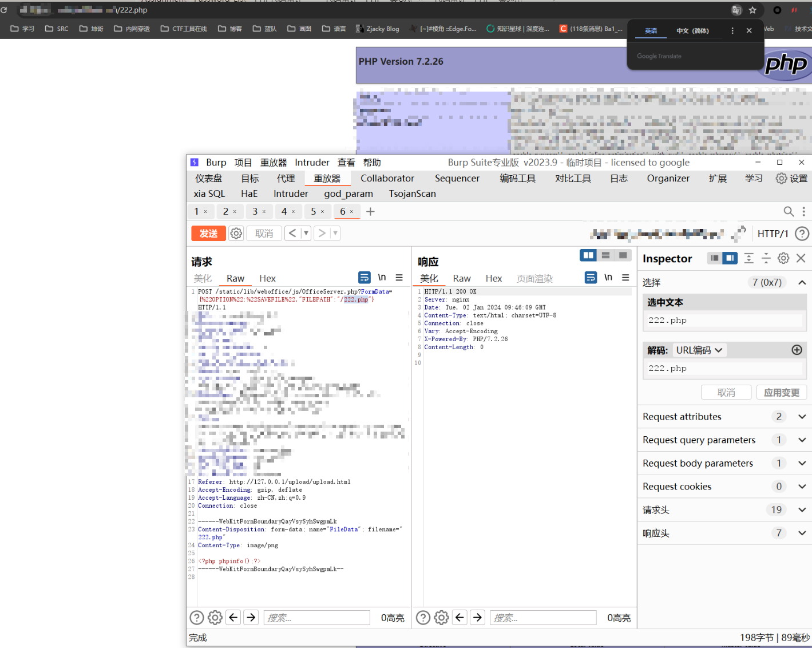812x648 pixels.
Task: Click the orange 发送 send button
Action: tap(208, 234)
